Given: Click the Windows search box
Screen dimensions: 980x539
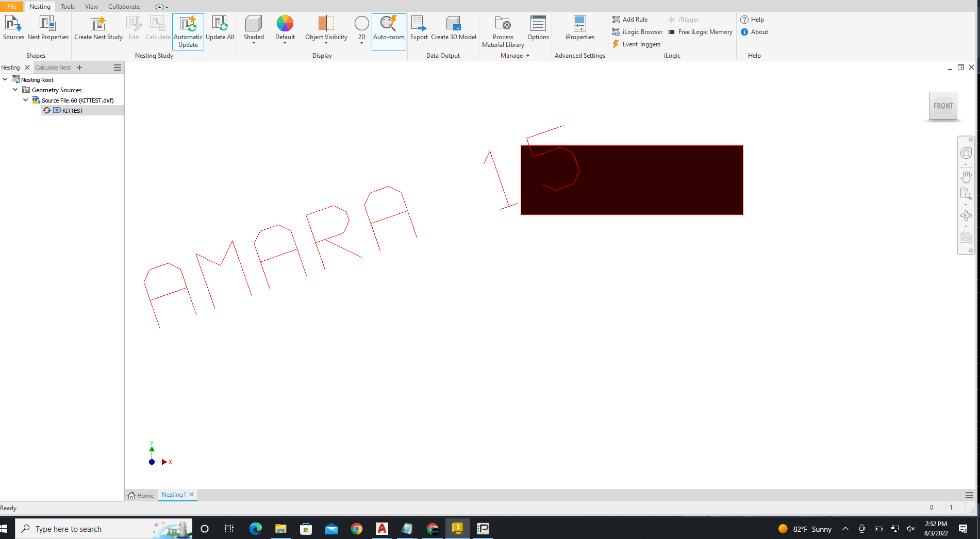Looking at the screenshot, I should [x=103, y=529].
